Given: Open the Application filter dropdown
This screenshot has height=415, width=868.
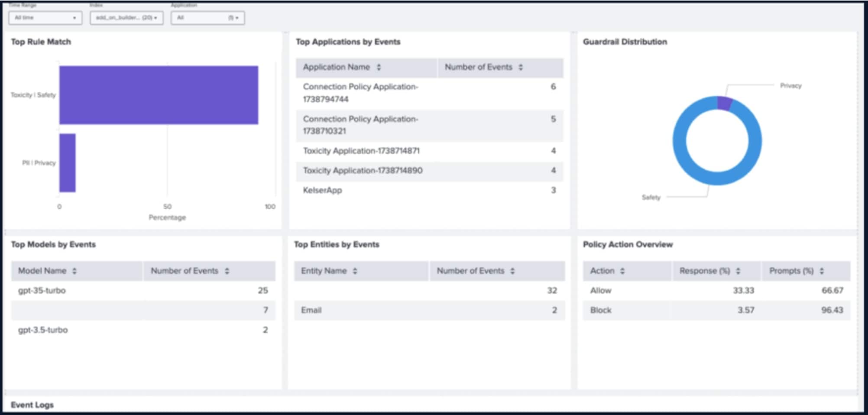Looking at the screenshot, I should [207, 18].
